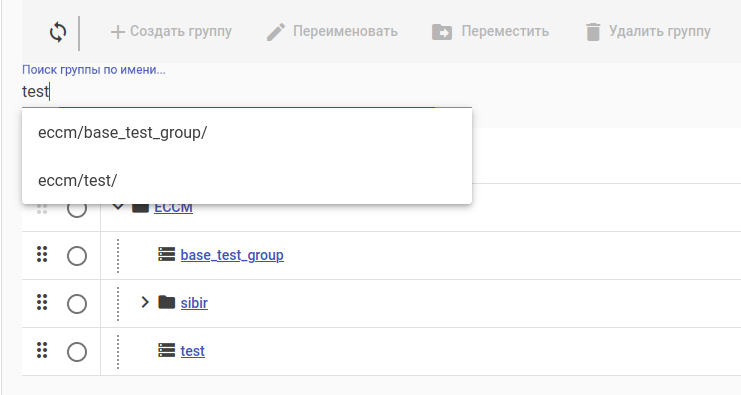The width and height of the screenshot is (741, 395).
Task: Select the radio button for sibir
Action: click(77, 304)
